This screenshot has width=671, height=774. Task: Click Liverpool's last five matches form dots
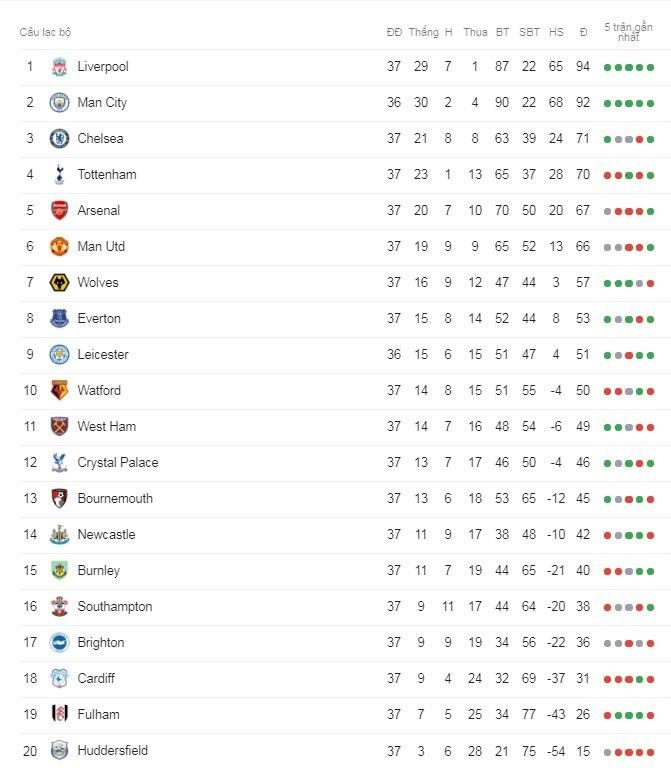(628, 67)
